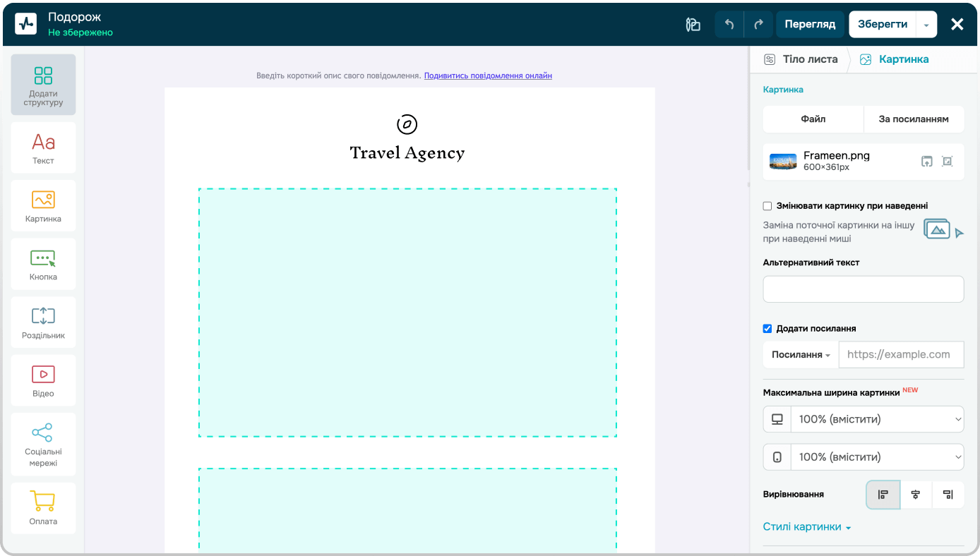Switch to the Тіло листа breadcrumb tab
This screenshot has height=556, width=980.
801,59
